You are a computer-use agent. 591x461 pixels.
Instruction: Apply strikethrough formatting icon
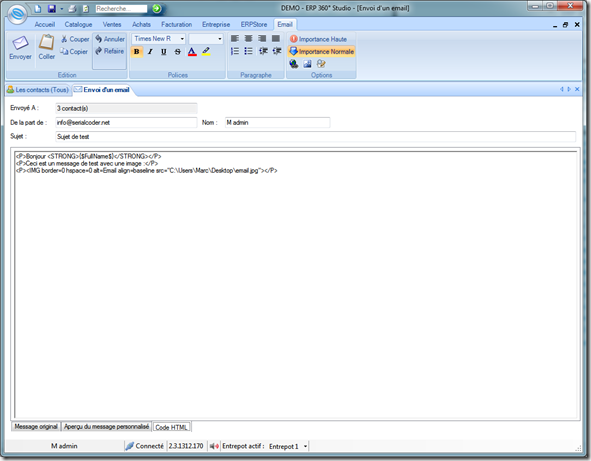(x=178, y=52)
